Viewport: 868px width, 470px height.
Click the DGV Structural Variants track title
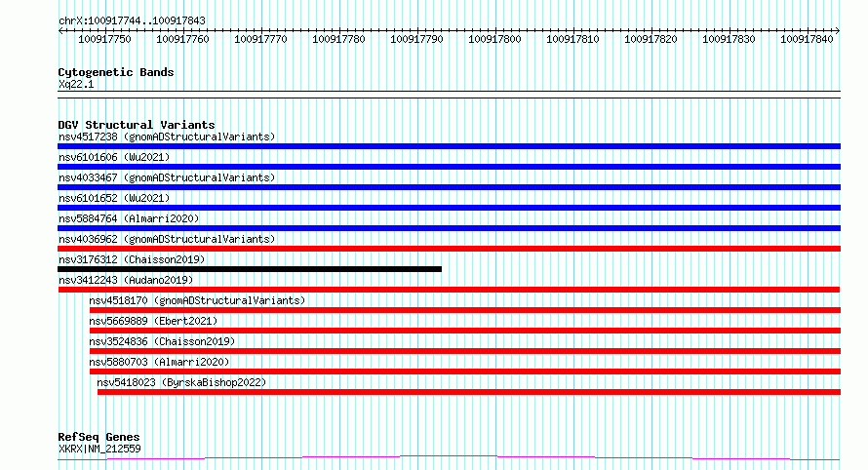[137, 125]
